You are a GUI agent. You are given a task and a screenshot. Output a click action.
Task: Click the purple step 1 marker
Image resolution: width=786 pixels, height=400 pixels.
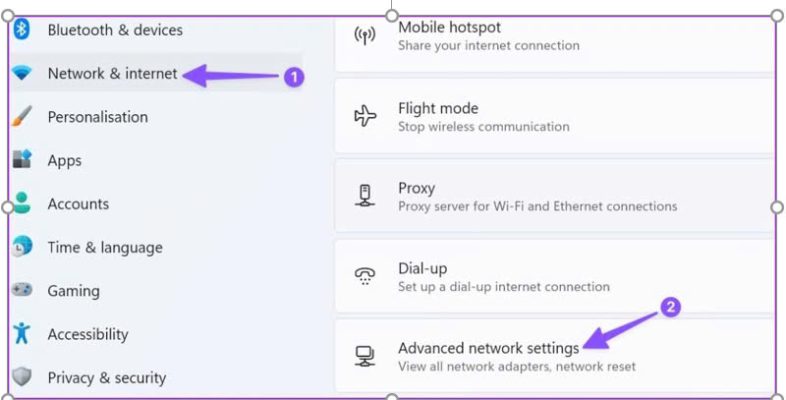pyautogui.click(x=294, y=77)
